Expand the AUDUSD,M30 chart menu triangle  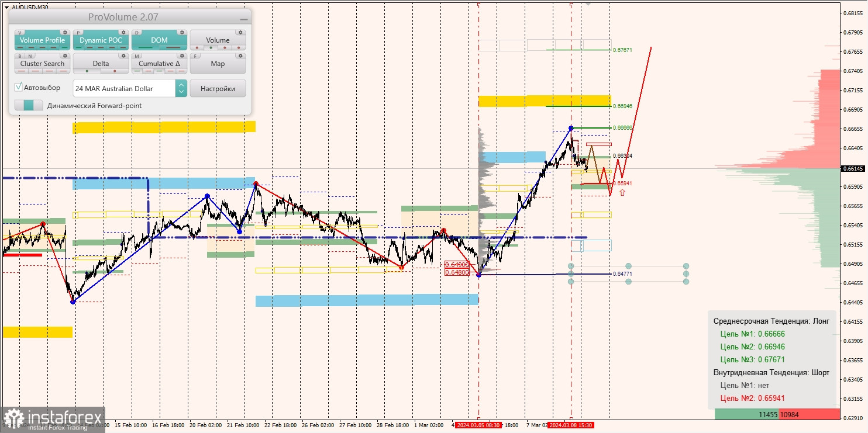(x=6, y=7)
